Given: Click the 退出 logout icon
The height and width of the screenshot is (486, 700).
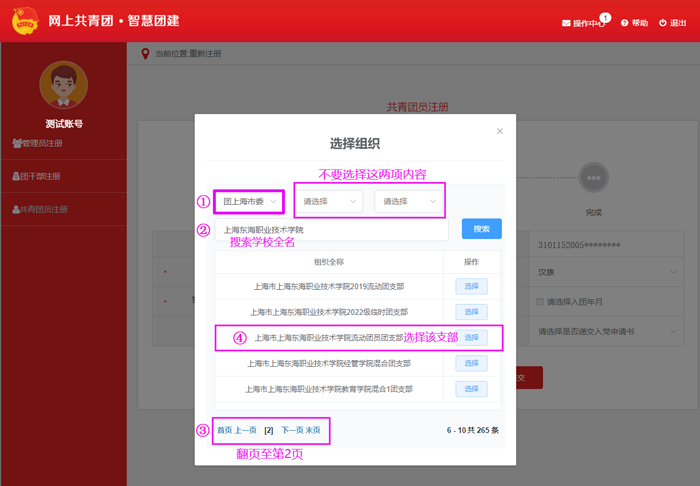Looking at the screenshot, I should (663, 22).
